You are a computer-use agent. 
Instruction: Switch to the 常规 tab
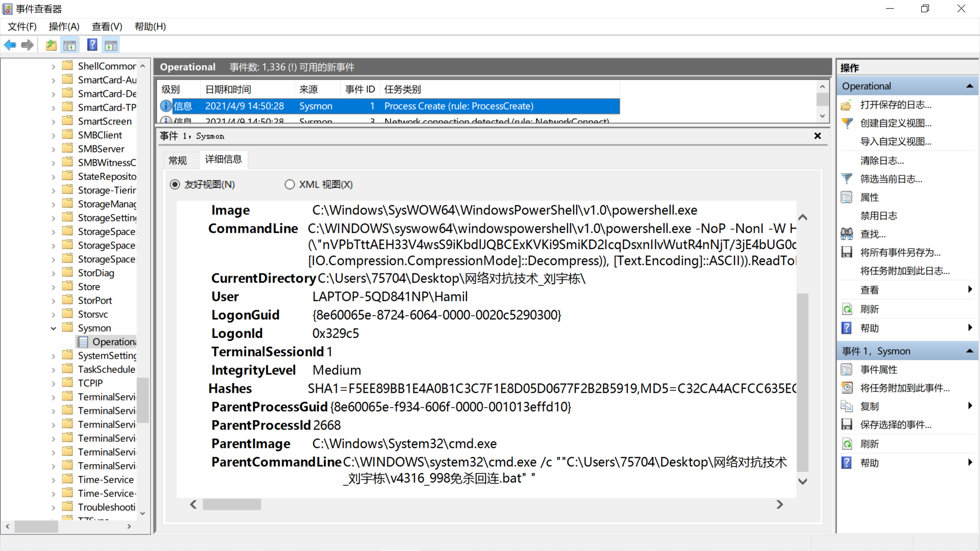pos(178,161)
